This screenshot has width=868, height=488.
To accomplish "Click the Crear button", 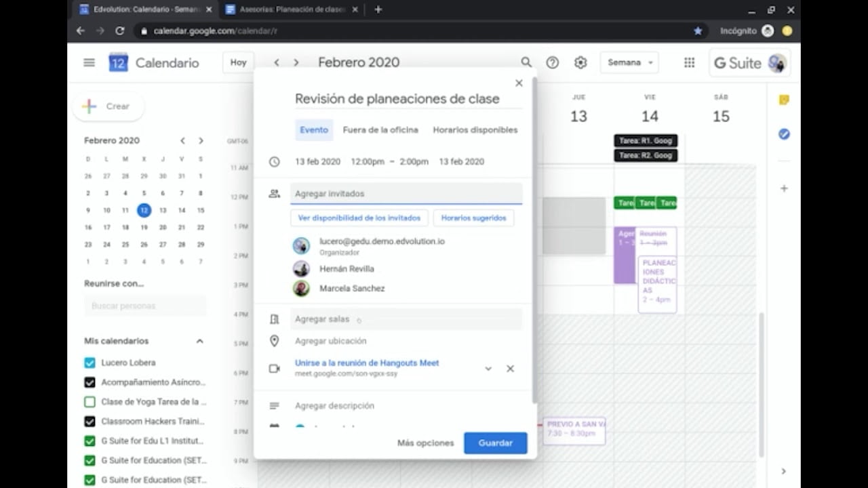I will coord(108,106).
